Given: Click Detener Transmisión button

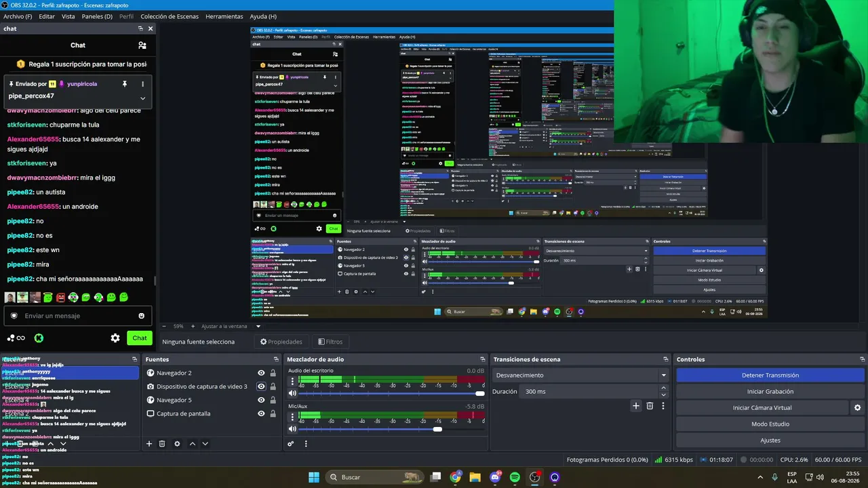Looking at the screenshot, I should coord(770,375).
